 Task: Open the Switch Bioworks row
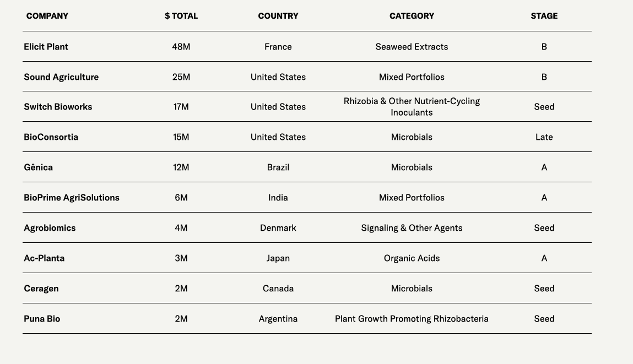[58, 107]
